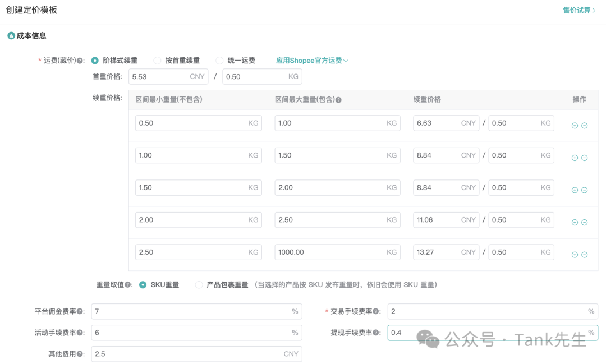Click 首重价格 field with 5.53 CNY
Image resolution: width=606 pixels, height=364 pixels.
168,76
